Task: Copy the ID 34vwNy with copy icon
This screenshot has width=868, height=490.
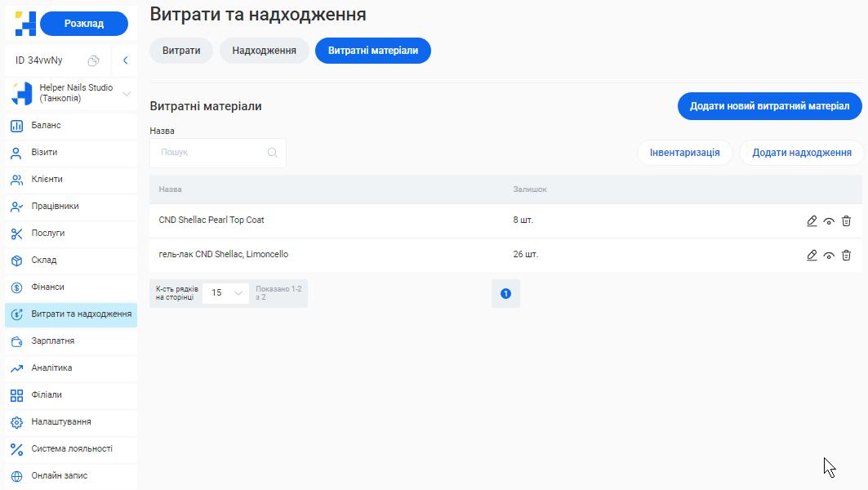Action: click(94, 60)
